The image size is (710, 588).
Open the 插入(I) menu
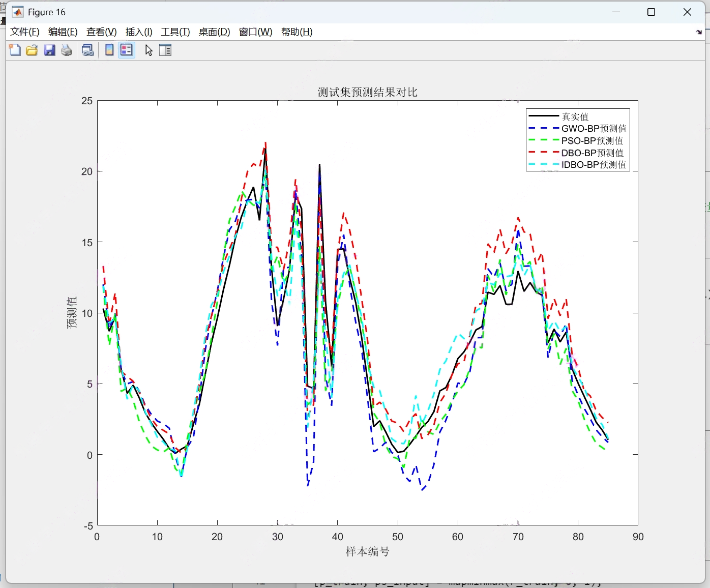139,32
